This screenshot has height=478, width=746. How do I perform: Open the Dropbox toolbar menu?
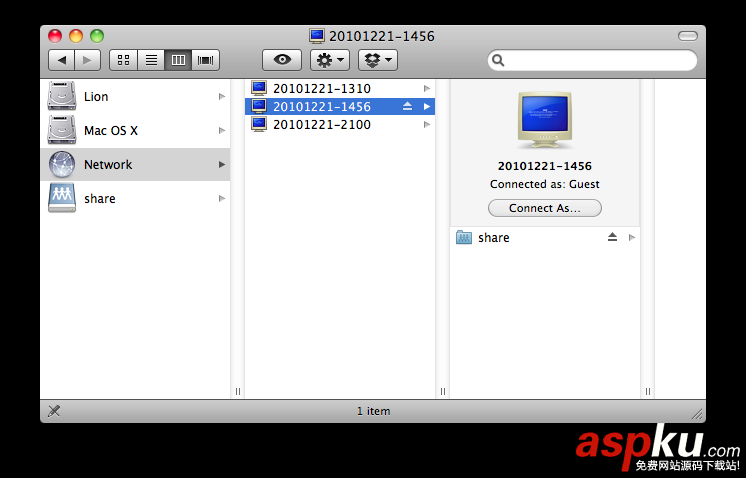378,60
